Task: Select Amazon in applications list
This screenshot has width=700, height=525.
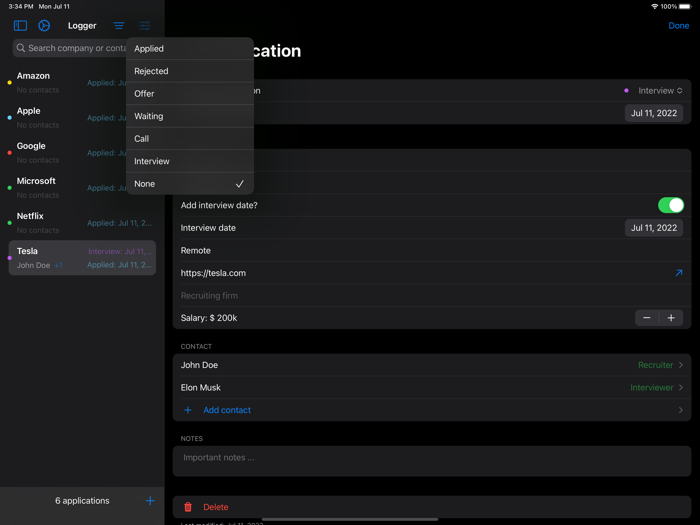Action: coord(82,83)
